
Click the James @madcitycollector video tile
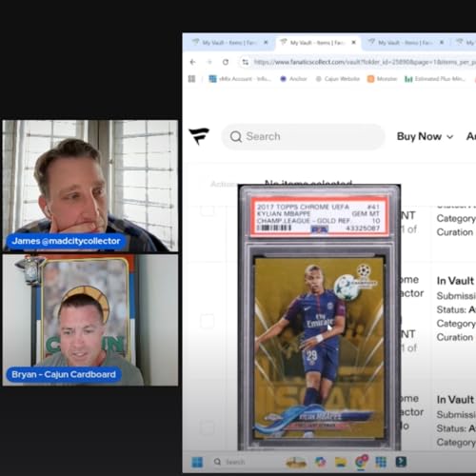click(x=90, y=186)
